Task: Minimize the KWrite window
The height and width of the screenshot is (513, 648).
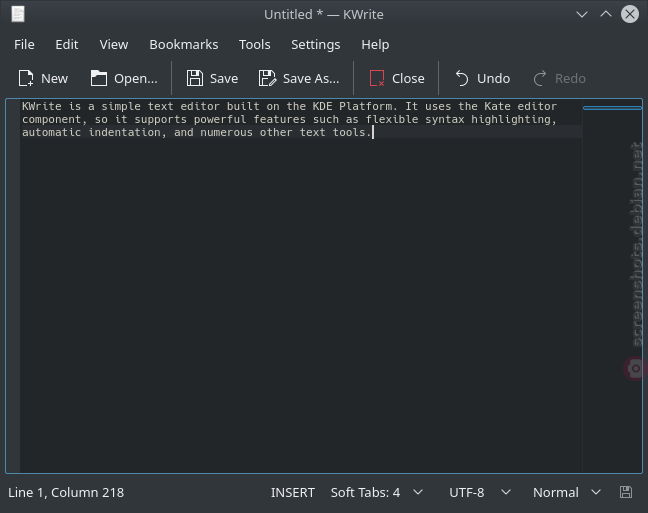Action: pyautogui.click(x=582, y=14)
